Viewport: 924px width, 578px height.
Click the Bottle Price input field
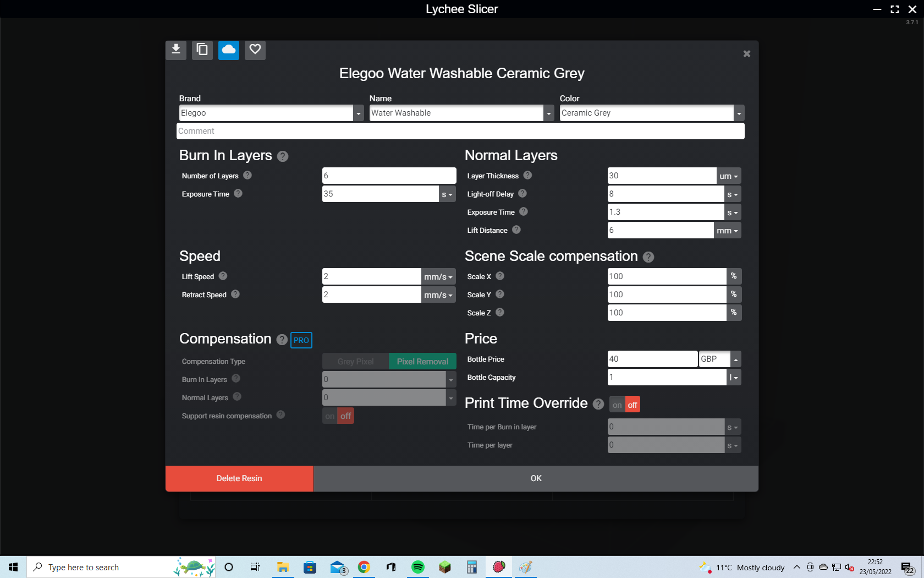652,359
